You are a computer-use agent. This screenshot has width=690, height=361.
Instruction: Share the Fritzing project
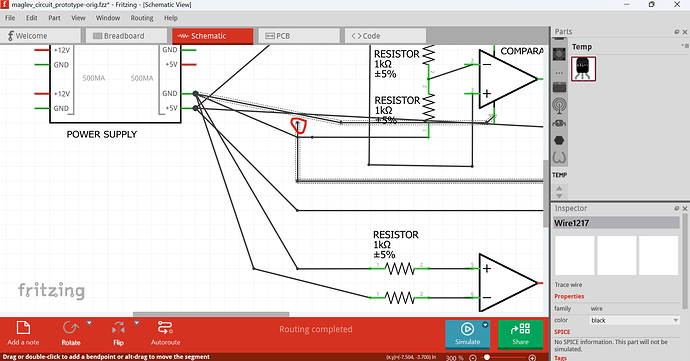tap(520, 334)
